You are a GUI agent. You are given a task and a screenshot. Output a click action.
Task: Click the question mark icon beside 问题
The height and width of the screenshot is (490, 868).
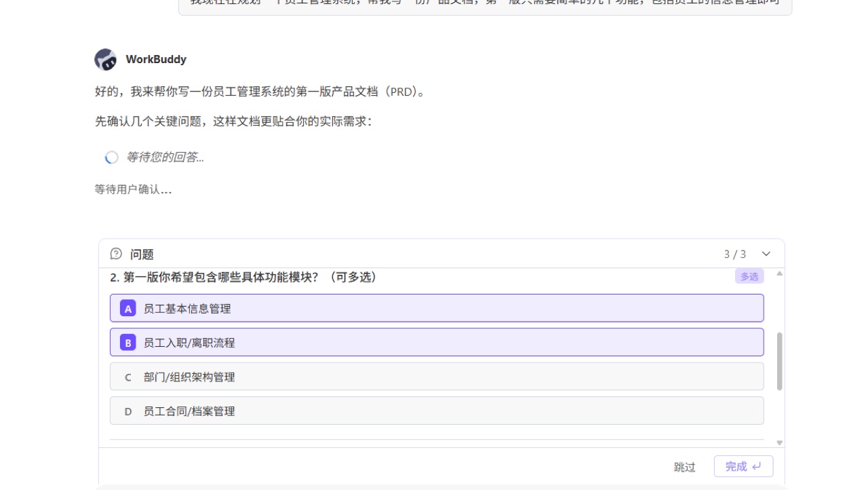(x=116, y=254)
